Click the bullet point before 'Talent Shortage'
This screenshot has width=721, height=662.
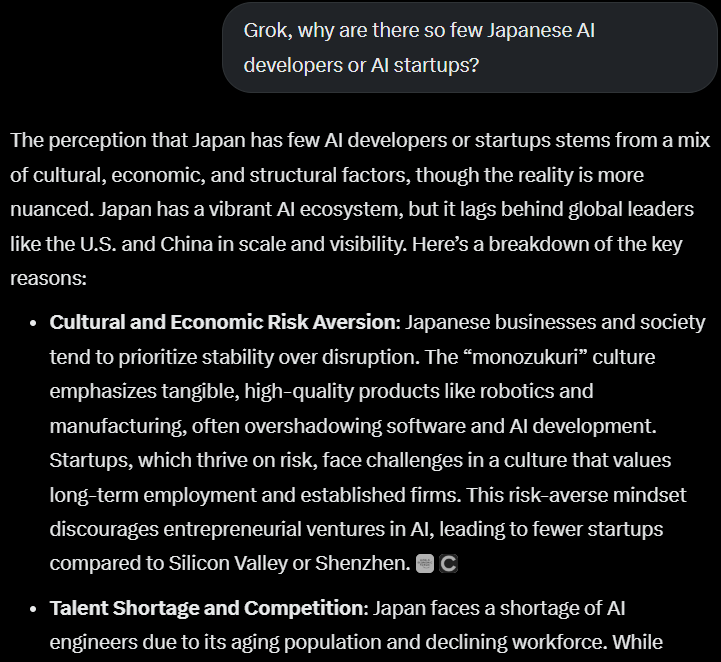click(33, 609)
